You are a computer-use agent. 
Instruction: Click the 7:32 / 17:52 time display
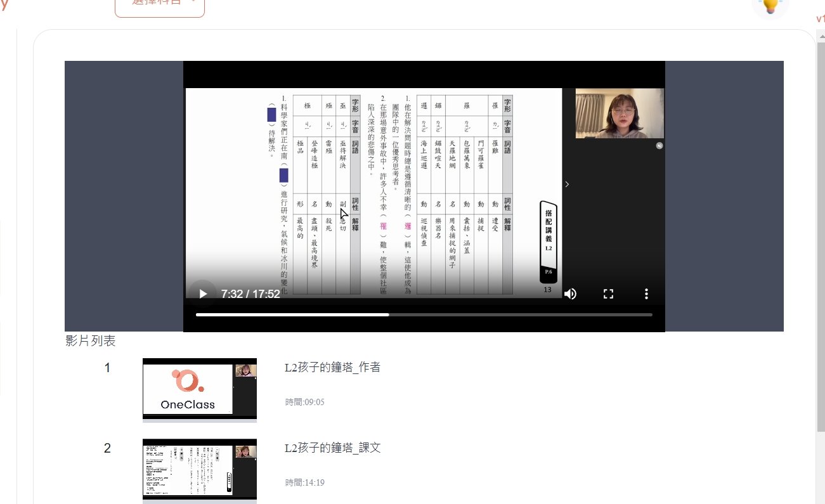250,294
